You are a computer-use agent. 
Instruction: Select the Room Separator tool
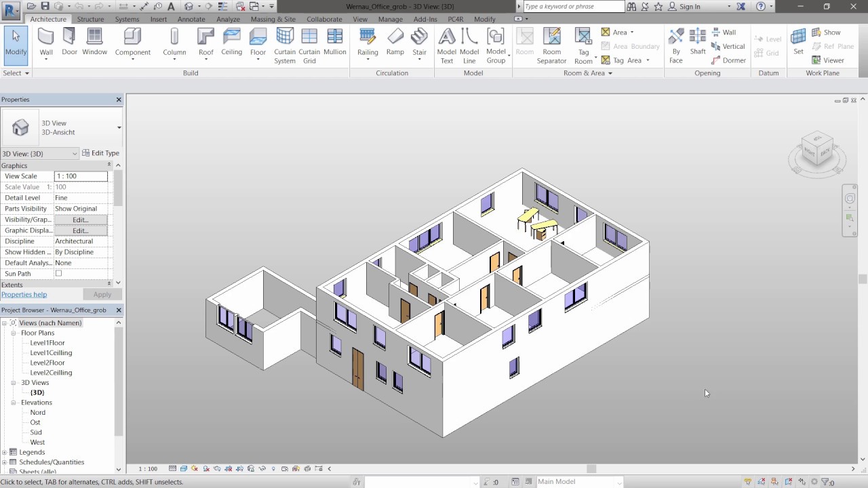552,46
